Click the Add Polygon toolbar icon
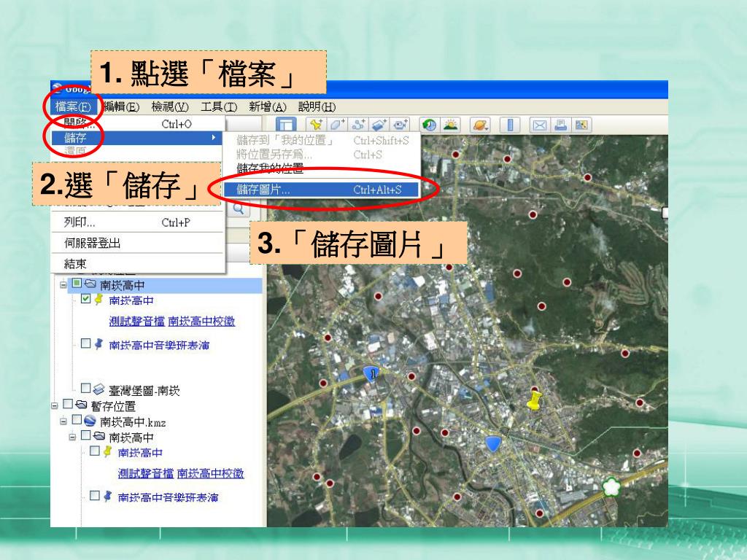 point(337,125)
